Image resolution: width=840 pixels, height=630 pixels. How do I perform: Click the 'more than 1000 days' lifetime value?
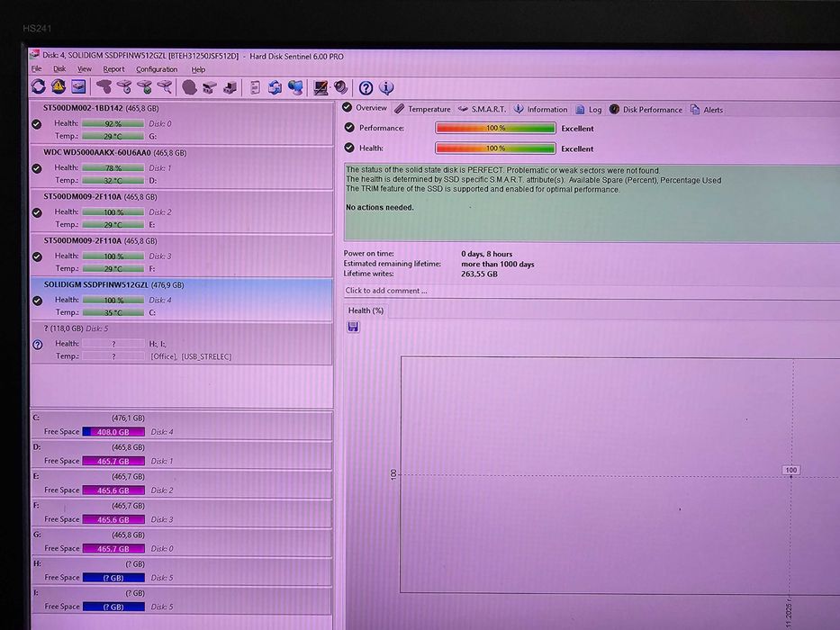498,264
